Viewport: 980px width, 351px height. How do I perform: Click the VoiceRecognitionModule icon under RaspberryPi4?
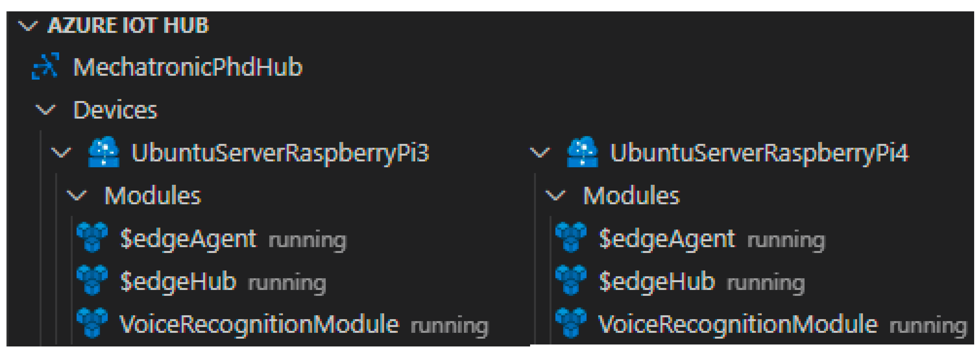pos(571,323)
